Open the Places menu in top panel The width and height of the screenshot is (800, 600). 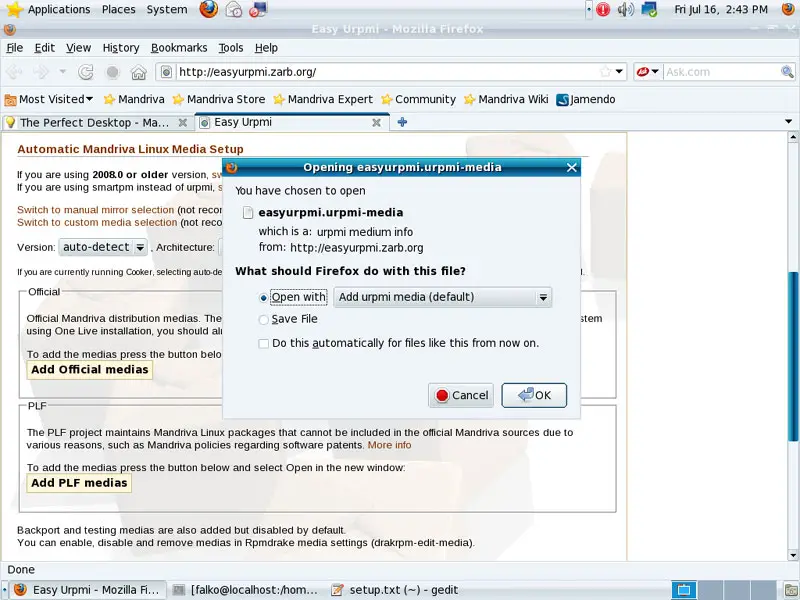point(118,9)
